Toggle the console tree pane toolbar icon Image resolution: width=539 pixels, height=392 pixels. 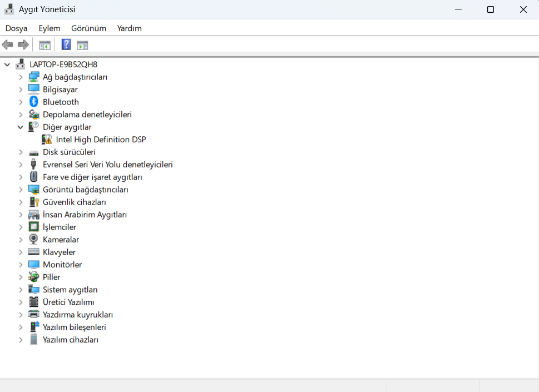[x=44, y=45]
